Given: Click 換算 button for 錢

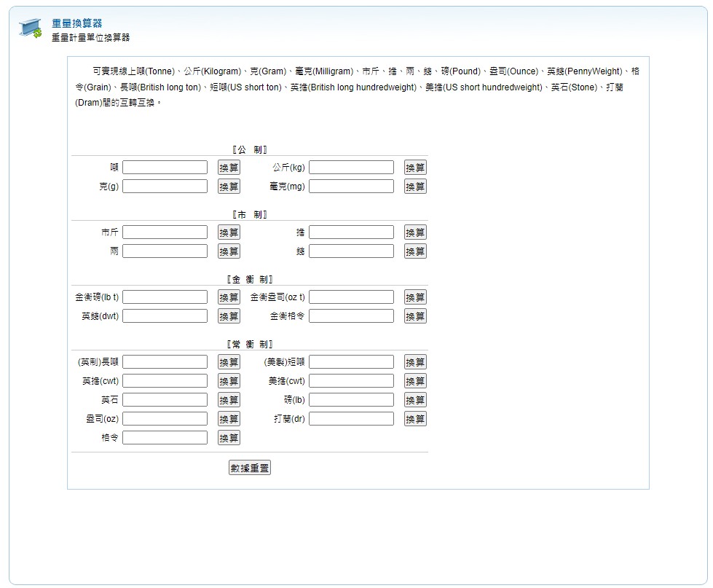Looking at the screenshot, I should (415, 251).
